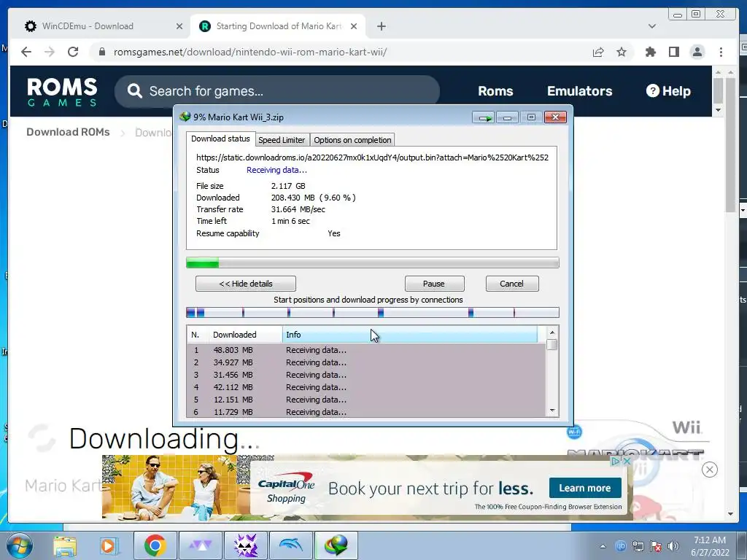The width and height of the screenshot is (747, 560).
Task: Click Internet Download Manager taskbar icon
Action: click(x=336, y=545)
